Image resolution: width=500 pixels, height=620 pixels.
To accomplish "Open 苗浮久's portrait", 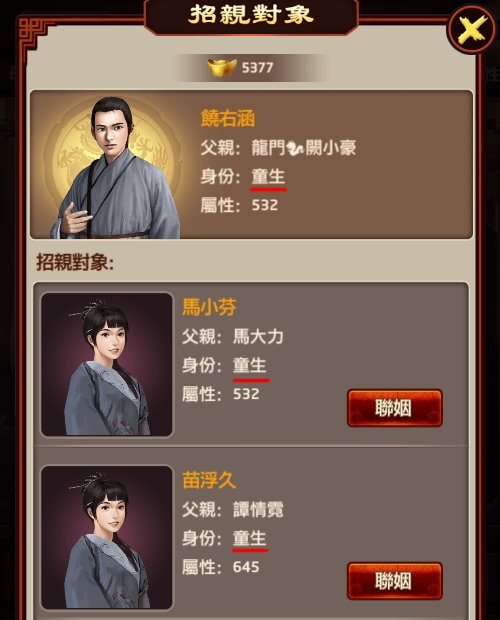I will (107, 537).
